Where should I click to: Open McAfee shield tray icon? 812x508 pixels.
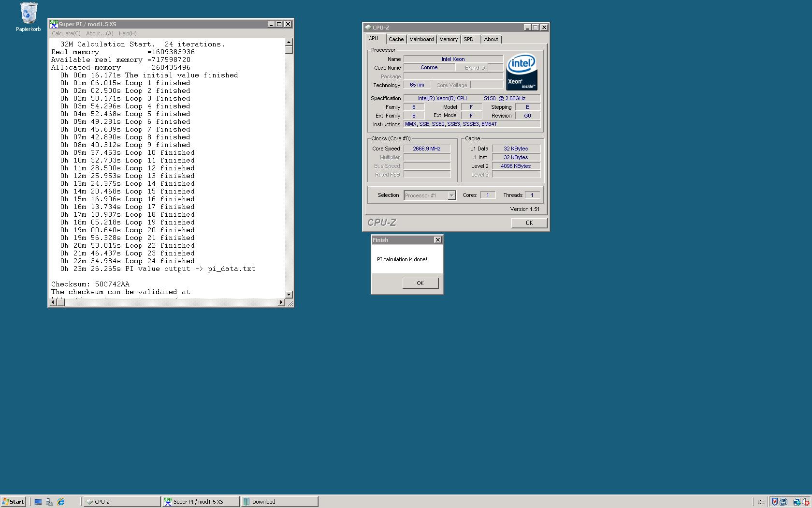point(774,502)
